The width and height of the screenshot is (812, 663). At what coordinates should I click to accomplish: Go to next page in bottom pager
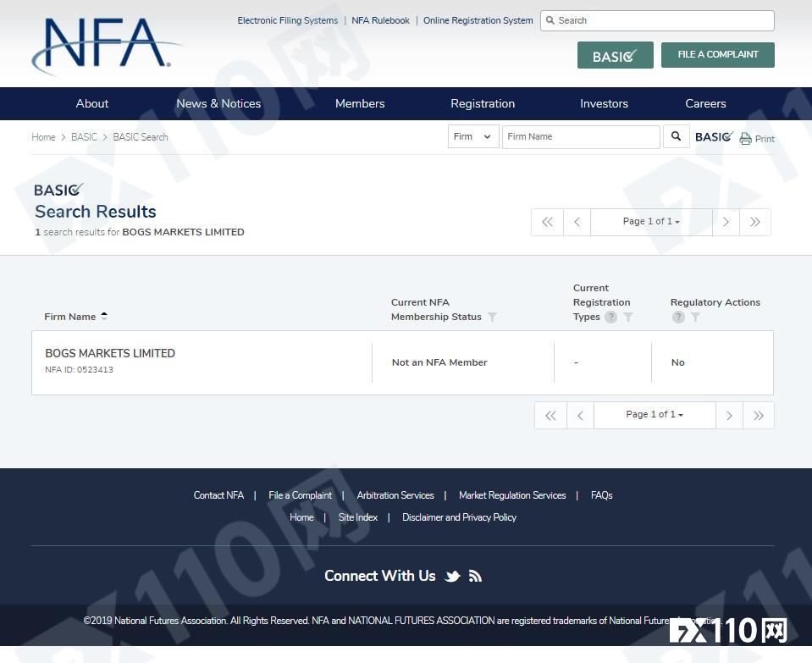[x=729, y=416]
